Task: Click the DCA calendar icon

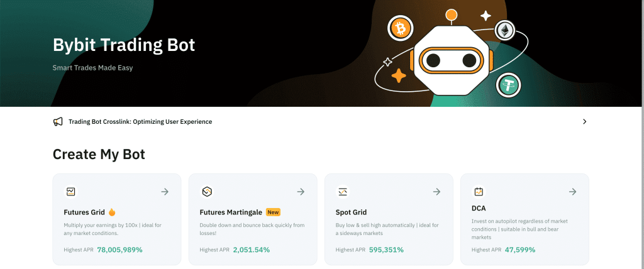Action: tap(479, 192)
